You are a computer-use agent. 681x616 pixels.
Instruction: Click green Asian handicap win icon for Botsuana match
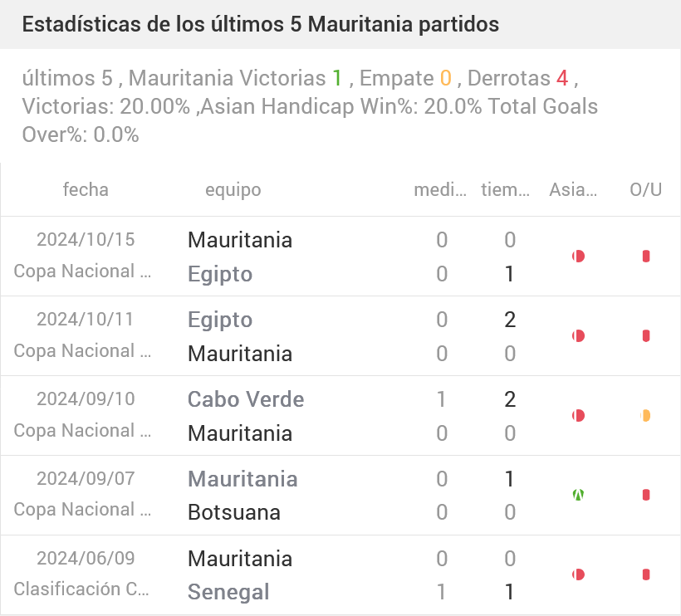(579, 496)
